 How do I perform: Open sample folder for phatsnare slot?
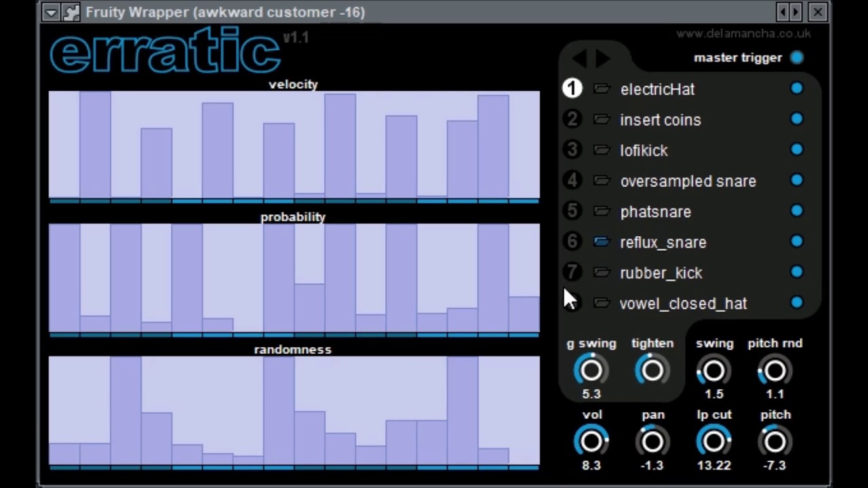601,211
